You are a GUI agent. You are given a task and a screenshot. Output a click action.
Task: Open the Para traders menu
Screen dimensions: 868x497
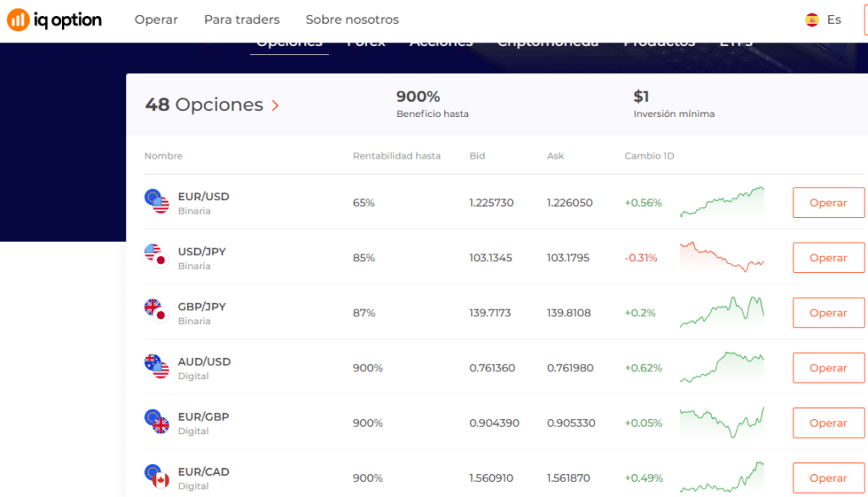tap(242, 20)
